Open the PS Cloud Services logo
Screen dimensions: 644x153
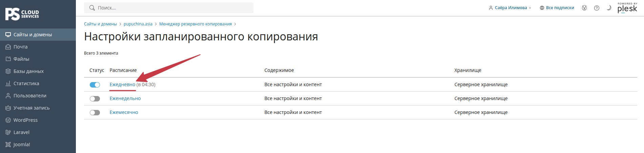22,14
